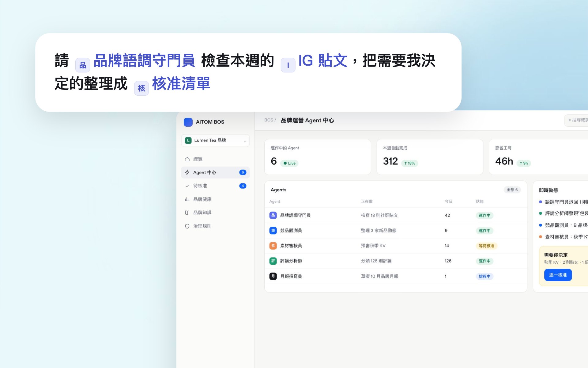The height and width of the screenshot is (368, 588).
Task: Click the 18% increase pill under 本週自動完成
Action: [409, 163]
